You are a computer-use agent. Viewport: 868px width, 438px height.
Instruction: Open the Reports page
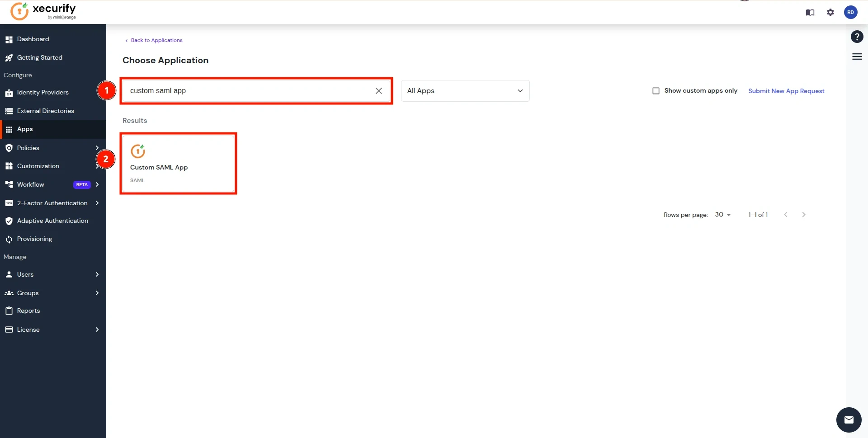[29, 311]
